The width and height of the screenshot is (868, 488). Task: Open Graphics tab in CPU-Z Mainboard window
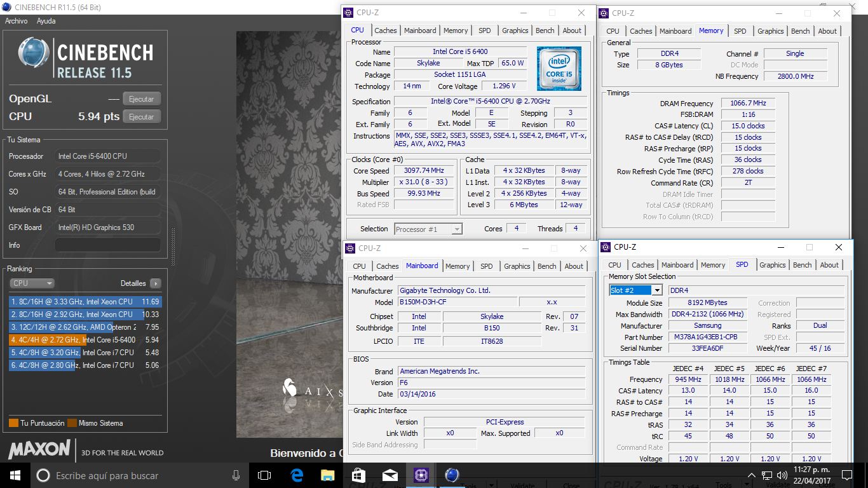coord(517,266)
